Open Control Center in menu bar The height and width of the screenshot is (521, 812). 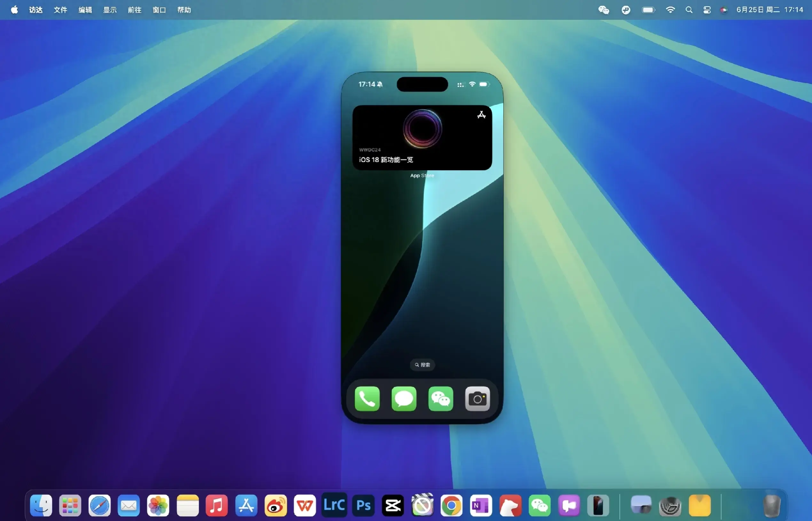(707, 10)
